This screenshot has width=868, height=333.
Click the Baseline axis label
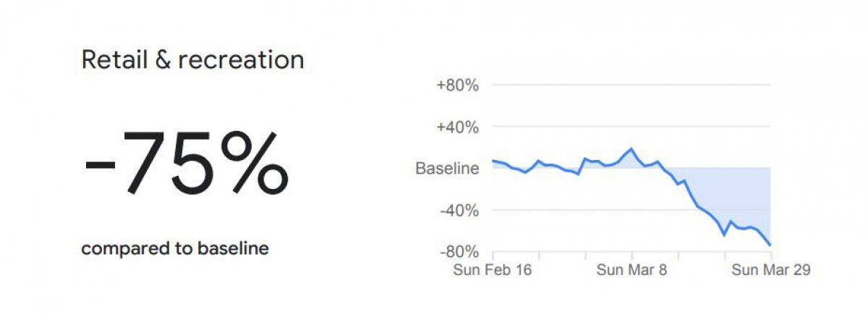point(447,169)
